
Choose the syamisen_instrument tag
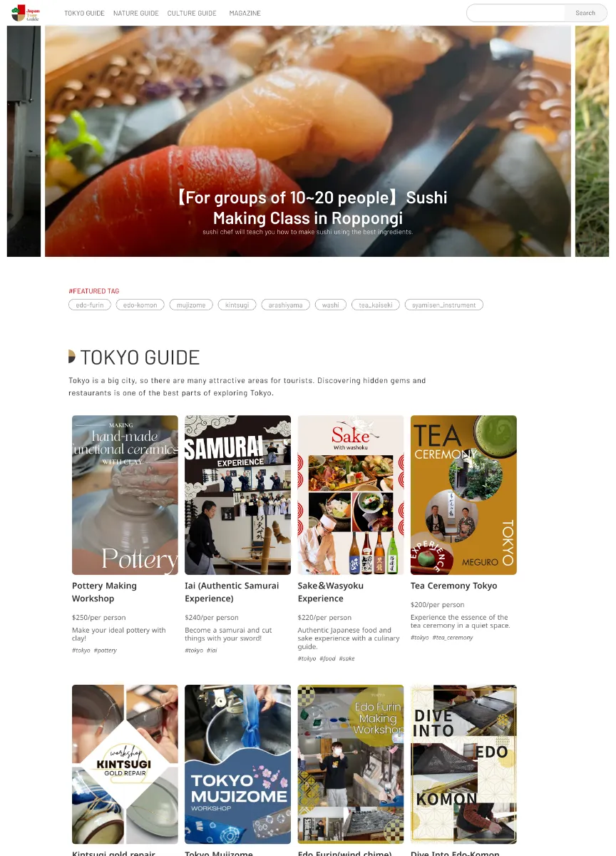(444, 305)
